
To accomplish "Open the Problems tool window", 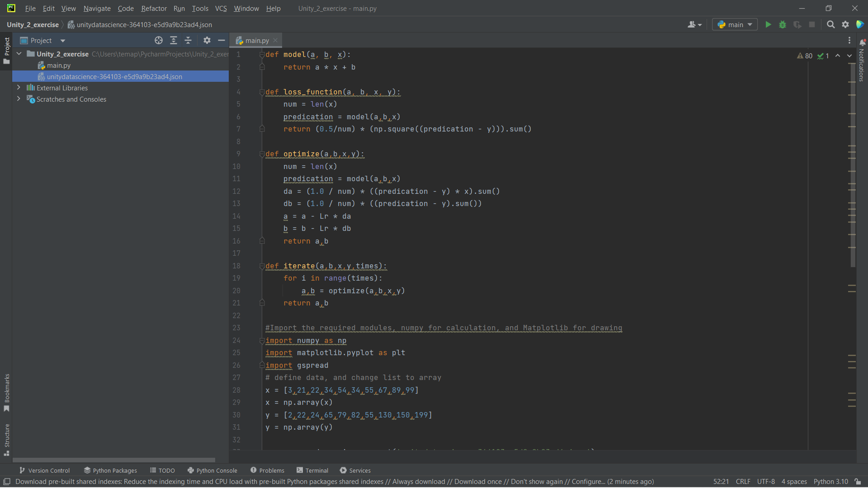I will point(267,470).
